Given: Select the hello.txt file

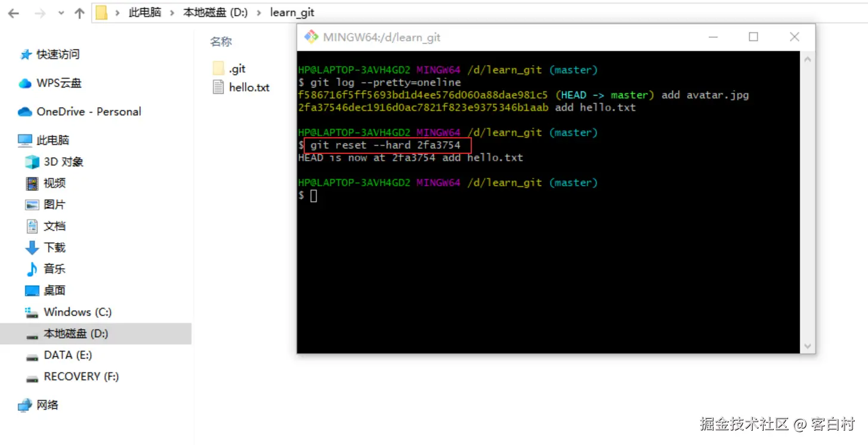Looking at the screenshot, I should (242, 87).
